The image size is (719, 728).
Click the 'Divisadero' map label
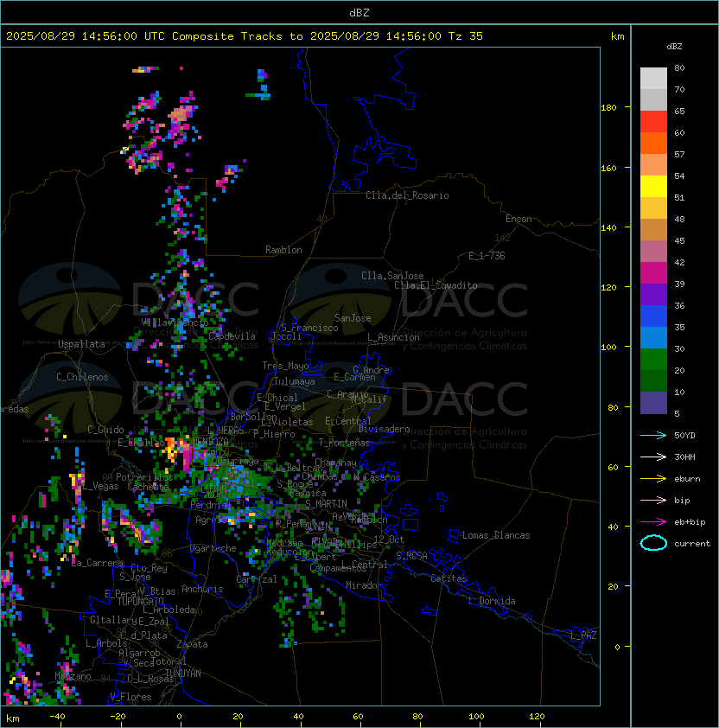[385, 429]
